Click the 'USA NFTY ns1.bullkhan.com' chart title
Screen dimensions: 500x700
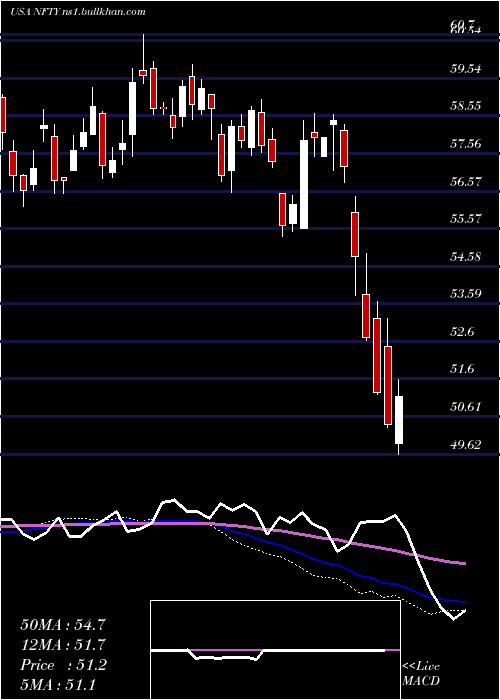click(78, 12)
